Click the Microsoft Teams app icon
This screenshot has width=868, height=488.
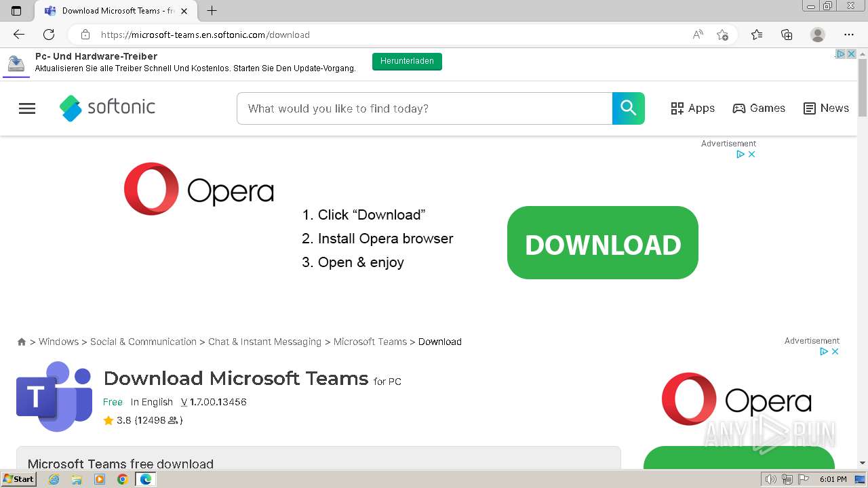click(54, 396)
